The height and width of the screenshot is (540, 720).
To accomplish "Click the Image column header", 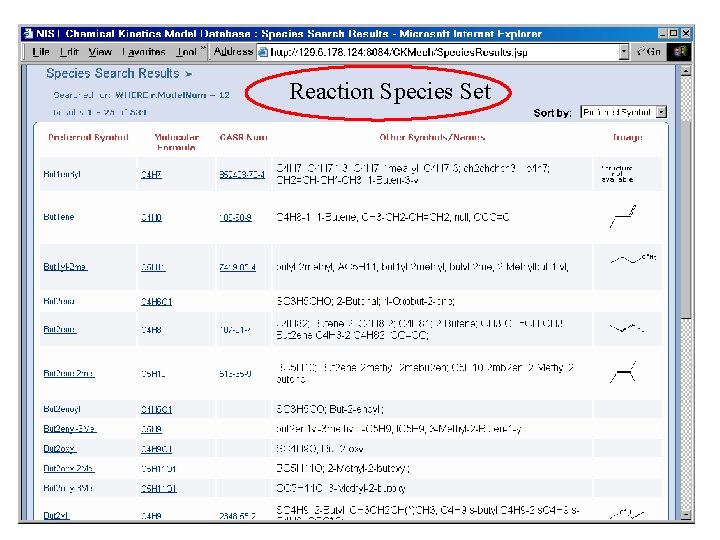I will 628,137.
